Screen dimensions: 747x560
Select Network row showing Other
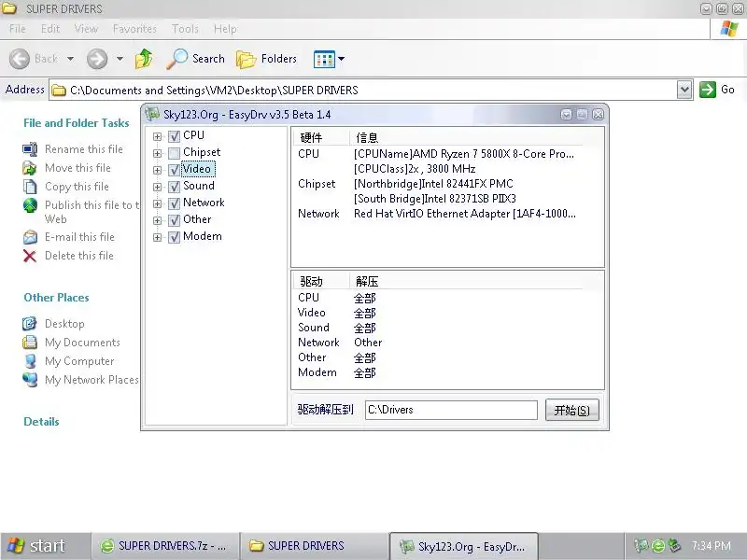(437, 343)
